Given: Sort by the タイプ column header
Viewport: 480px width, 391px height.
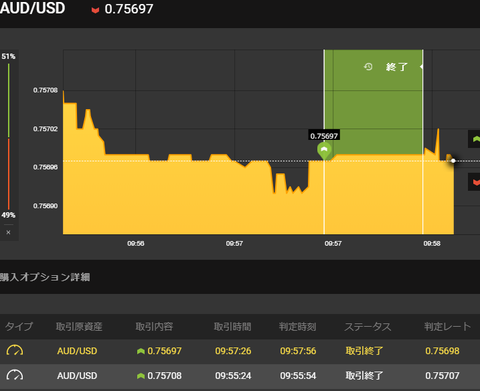Looking at the screenshot, I should [x=19, y=326].
